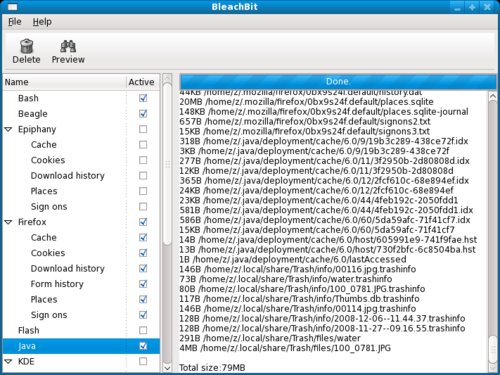
Task: Click the Total size:79MB text
Action: [x=212, y=368]
